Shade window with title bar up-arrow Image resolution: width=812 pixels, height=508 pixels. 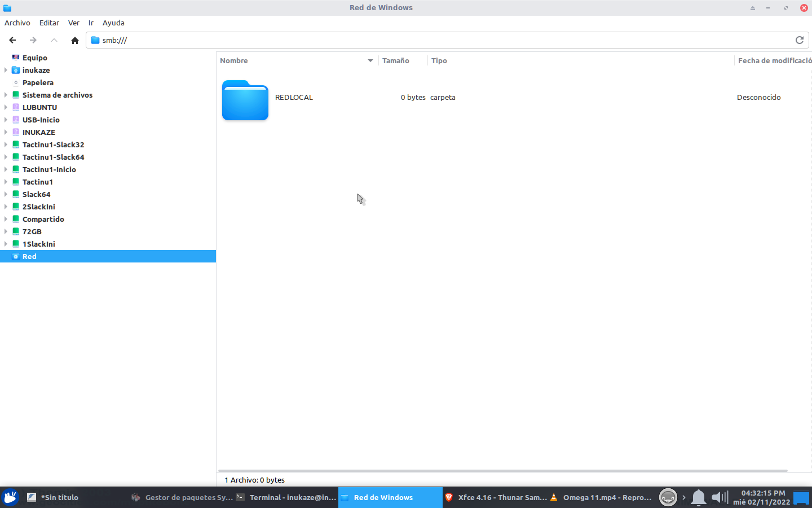pyautogui.click(x=753, y=8)
